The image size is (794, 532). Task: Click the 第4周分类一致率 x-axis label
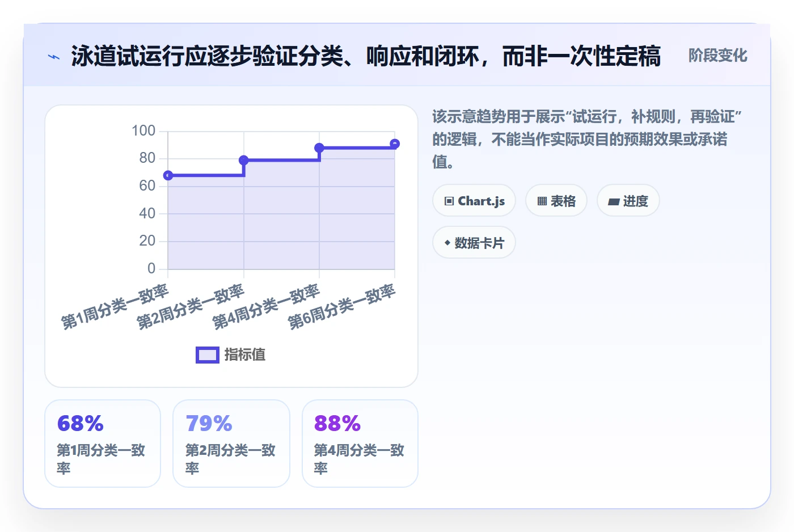[267, 307]
